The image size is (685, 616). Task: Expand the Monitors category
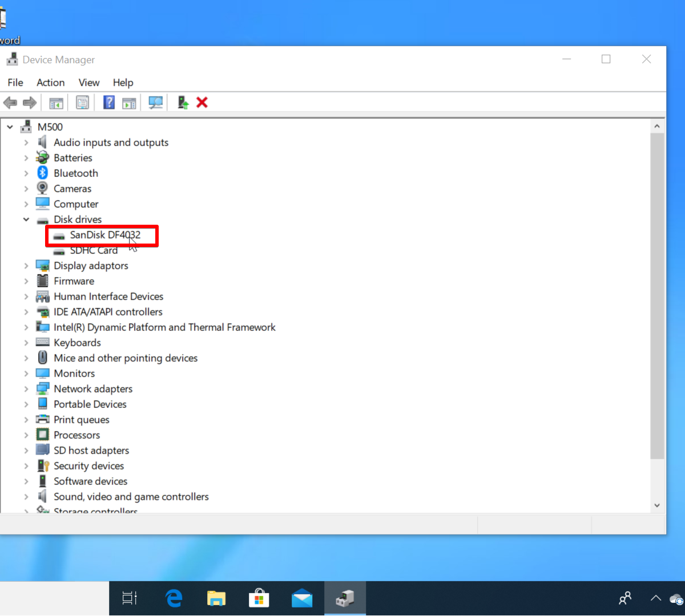tap(26, 374)
